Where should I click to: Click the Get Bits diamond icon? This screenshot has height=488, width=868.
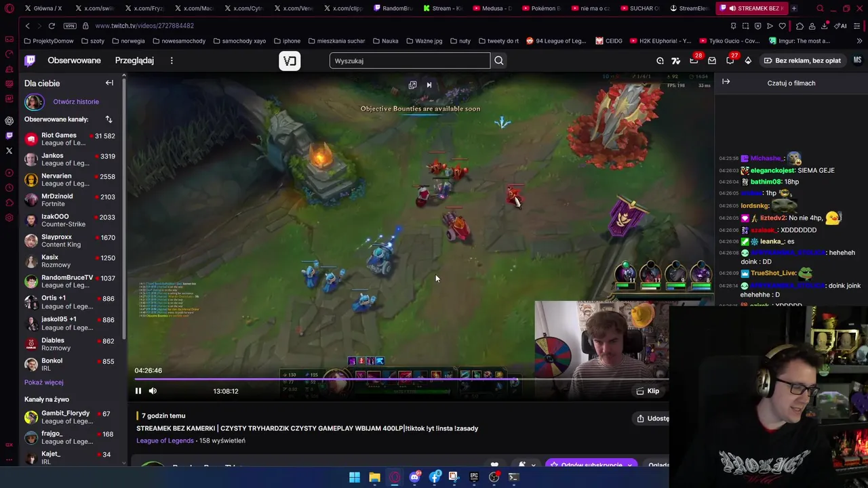[x=748, y=60]
